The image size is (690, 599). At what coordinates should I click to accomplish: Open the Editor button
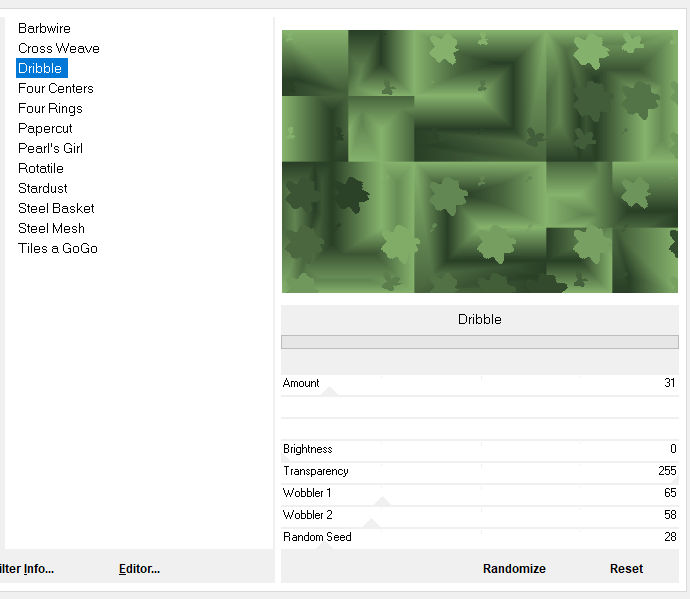point(139,568)
